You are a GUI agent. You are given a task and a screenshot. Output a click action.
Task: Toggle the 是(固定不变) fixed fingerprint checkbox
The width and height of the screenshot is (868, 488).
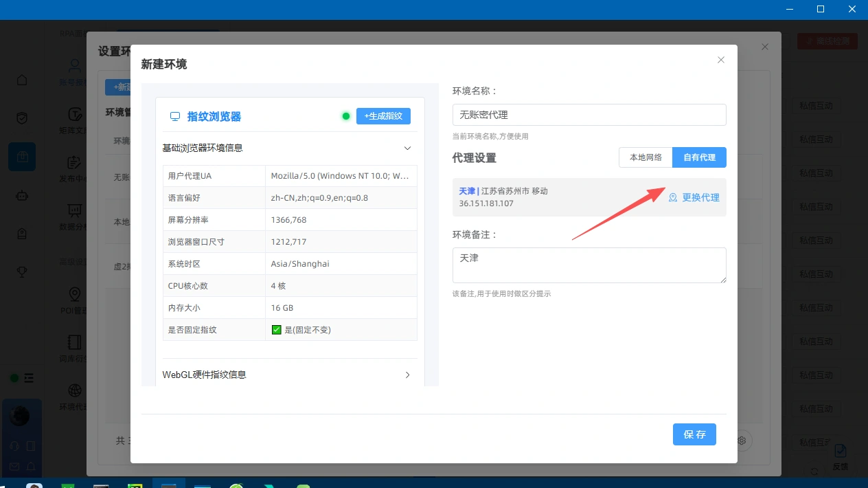pyautogui.click(x=277, y=330)
